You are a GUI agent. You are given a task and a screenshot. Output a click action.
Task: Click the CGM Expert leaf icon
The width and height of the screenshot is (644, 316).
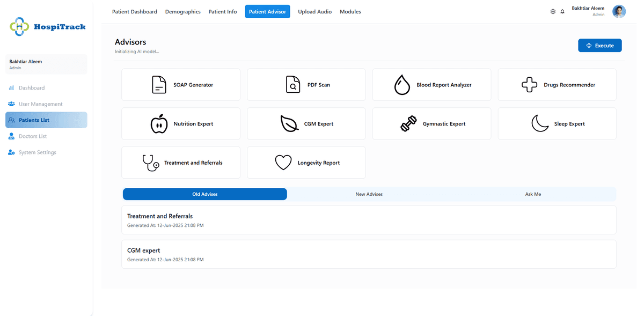[290, 124]
